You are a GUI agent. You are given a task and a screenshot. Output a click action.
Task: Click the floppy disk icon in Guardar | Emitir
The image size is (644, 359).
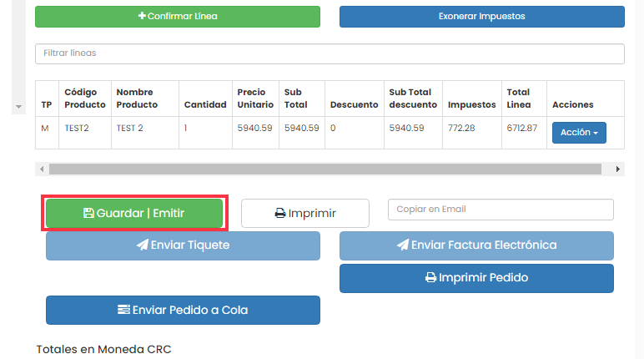point(88,213)
